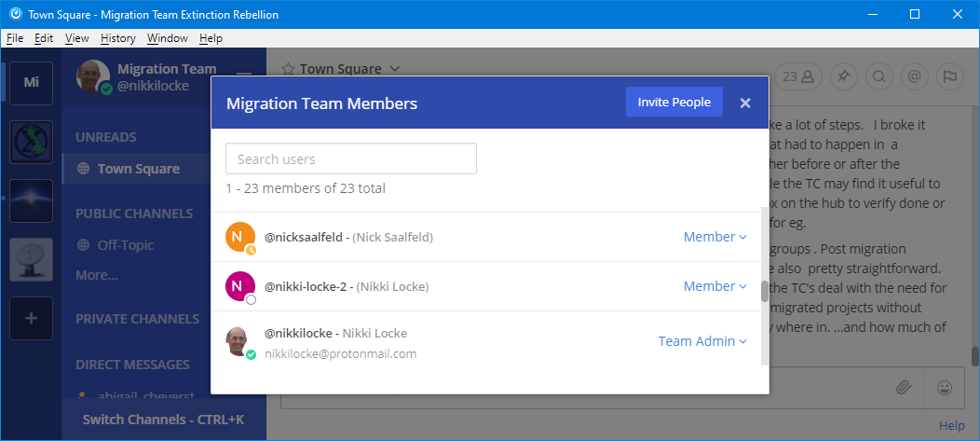Click the UNREADS heading

tap(105, 137)
